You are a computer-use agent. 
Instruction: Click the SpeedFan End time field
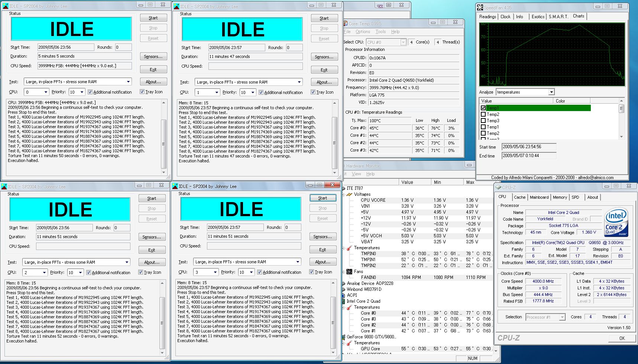[x=529, y=156]
